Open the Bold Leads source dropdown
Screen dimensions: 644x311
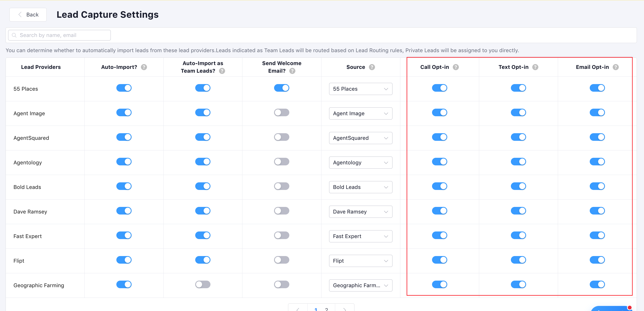361,187
